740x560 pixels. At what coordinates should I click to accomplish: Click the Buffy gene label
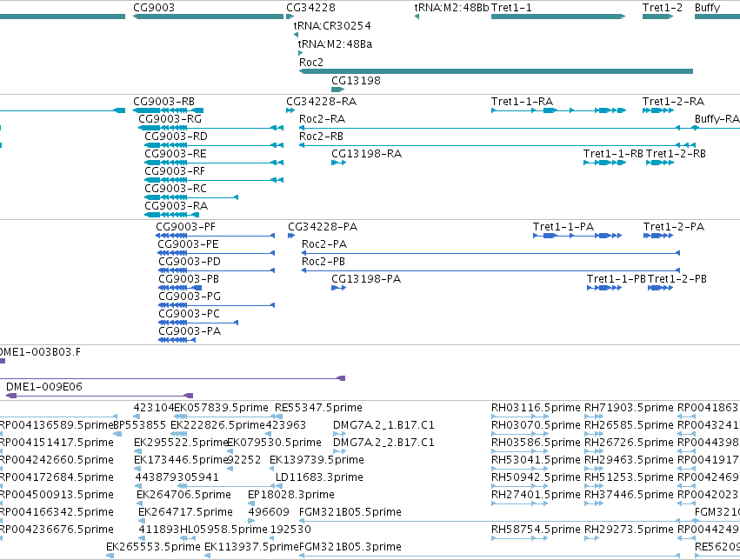pos(707,8)
